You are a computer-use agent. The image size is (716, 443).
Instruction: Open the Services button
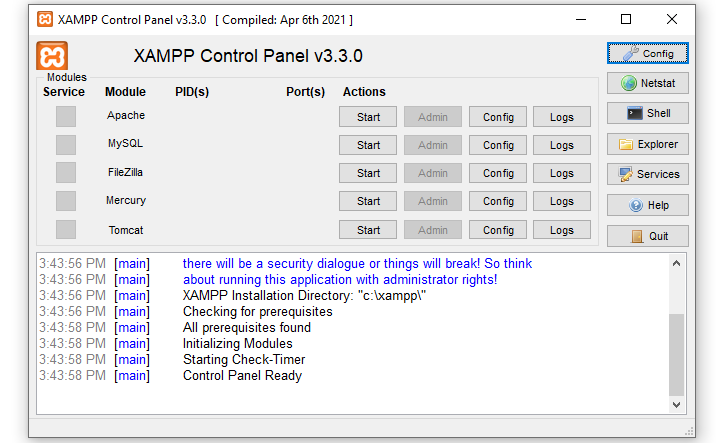point(648,174)
